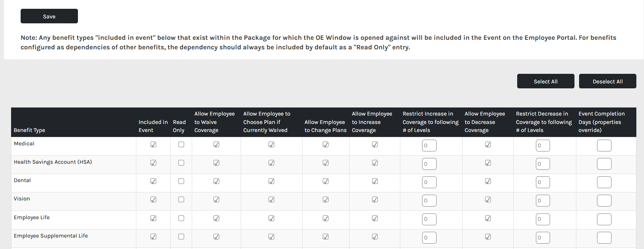Screen dimensions: 644x249
Task: Select Restrict Increase levels field for Employee Life
Action: 429,219
